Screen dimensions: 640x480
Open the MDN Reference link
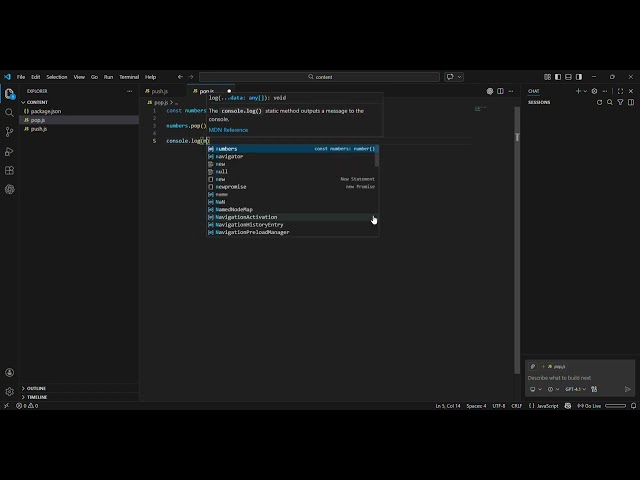click(228, 130)
